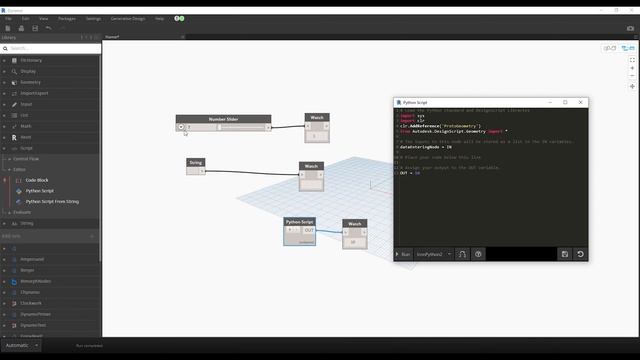This screenshot has width=640, height=360.
Task: Click the Python Script node icon in library
Action: pyautogui.click(x=19, y=191)
